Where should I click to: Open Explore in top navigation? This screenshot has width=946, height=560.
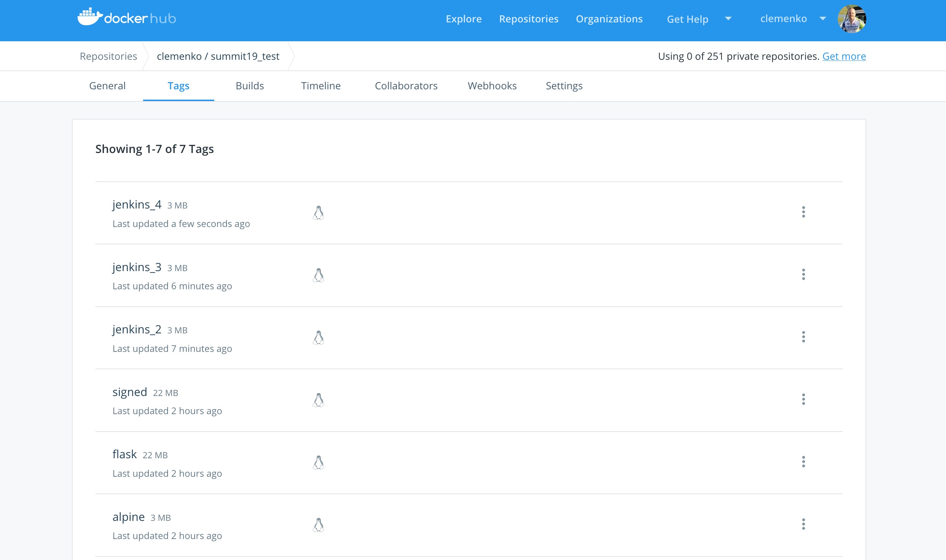click(463, 19)
